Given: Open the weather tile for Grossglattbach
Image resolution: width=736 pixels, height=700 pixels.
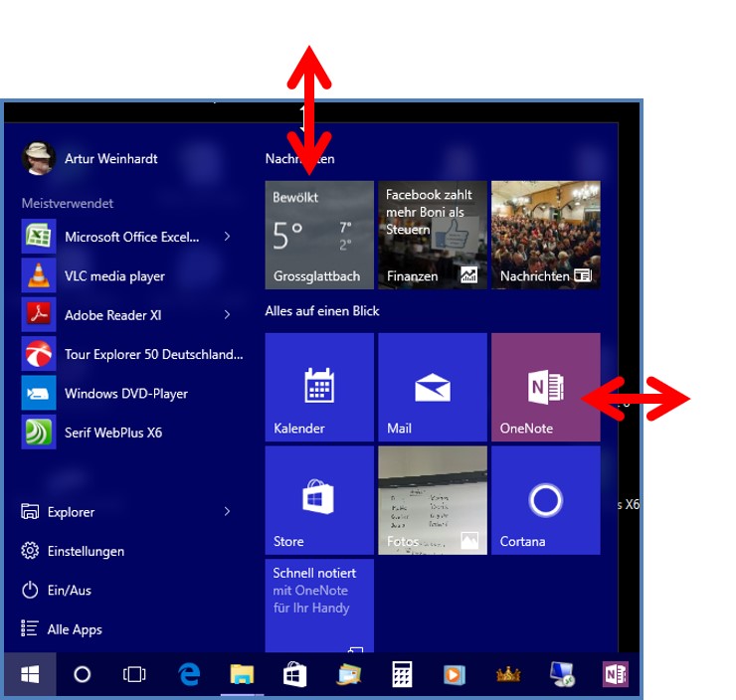Looking at the screenshot, I should (x=319, y=235).
